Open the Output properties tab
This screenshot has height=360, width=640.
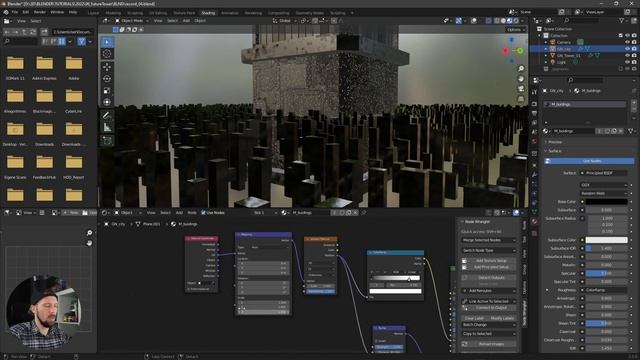(x=534, y=113)
